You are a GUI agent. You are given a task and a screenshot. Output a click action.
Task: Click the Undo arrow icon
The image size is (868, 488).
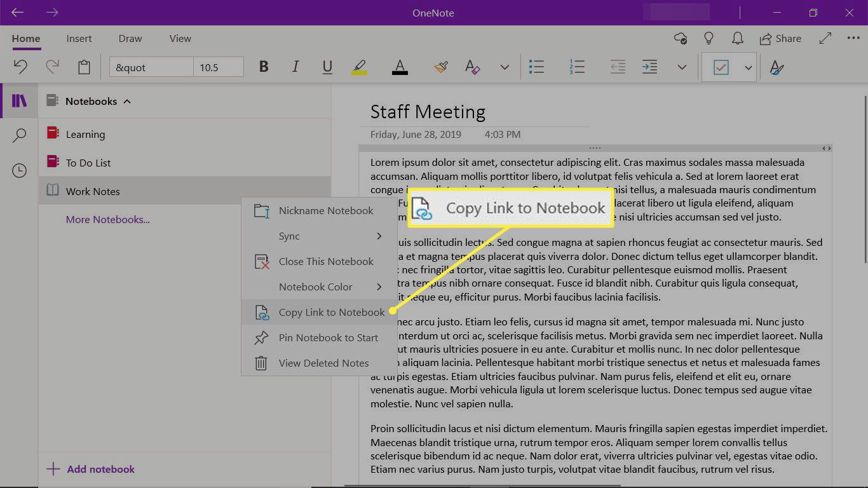coord(20,67)
